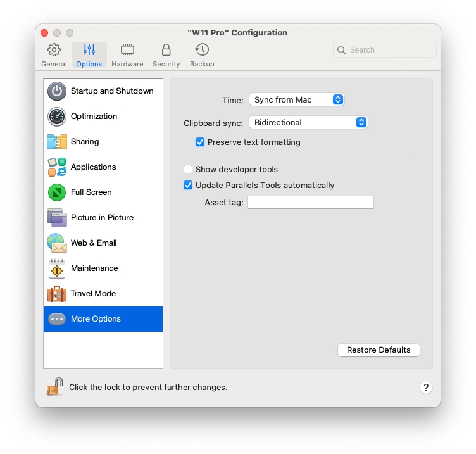Select the Picture in Picture icon
The image size is (476, 454).
pos(57,218)
